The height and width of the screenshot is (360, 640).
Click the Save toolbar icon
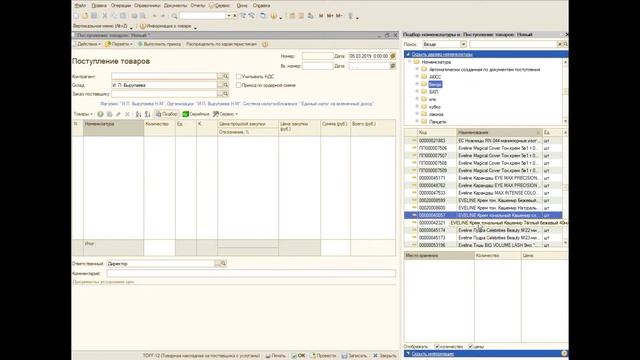tap(94, 16)
